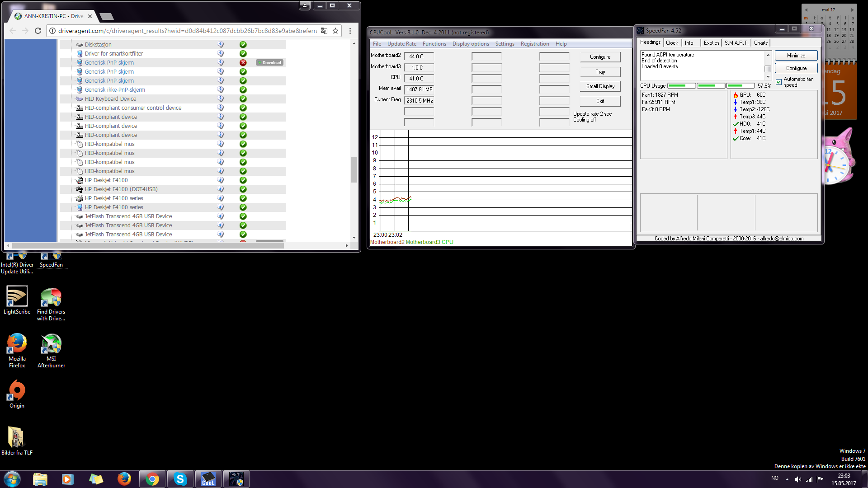Reload the driveragent.com page
Viewport: 868px width, 488px height.
point(38,31)
